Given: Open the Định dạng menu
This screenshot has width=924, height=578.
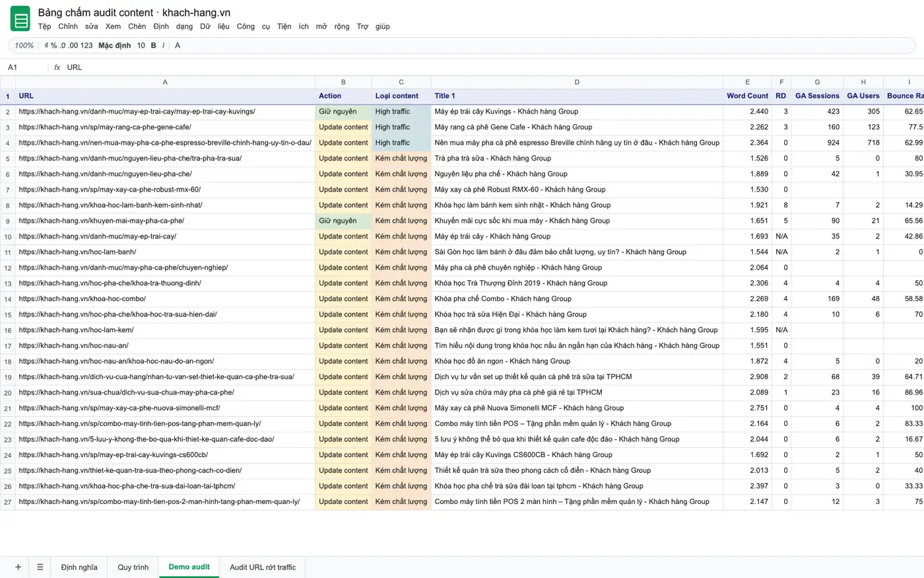Looking at the screenshot, I should (173, 26).
